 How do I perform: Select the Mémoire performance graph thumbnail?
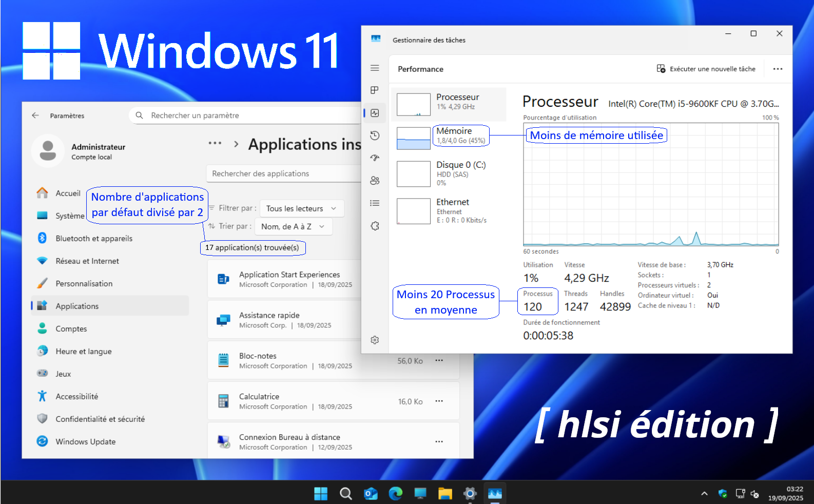tap(413, 139)
